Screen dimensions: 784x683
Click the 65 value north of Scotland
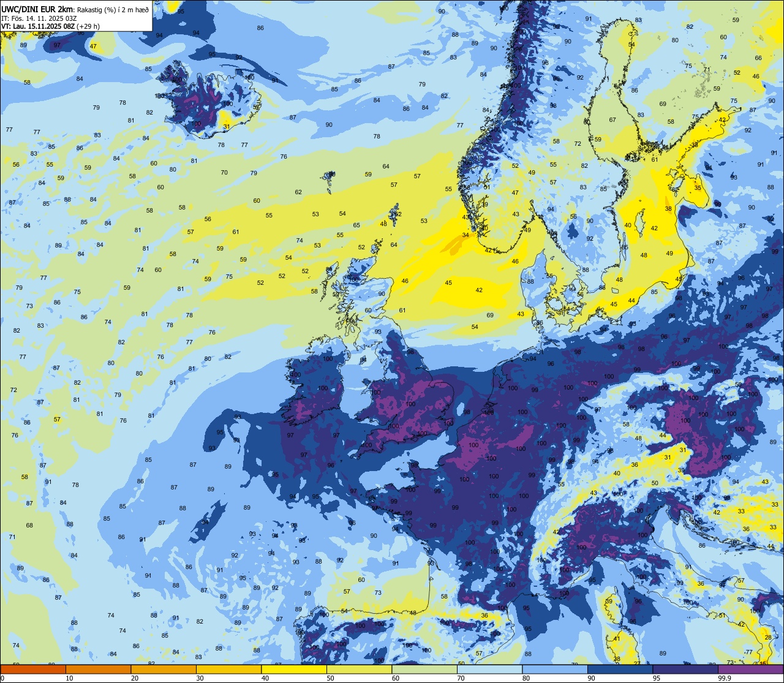pos(356,225)
